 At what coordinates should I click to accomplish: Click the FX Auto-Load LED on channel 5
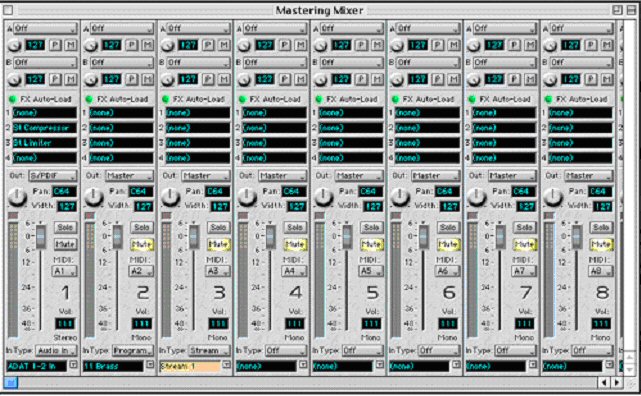point(319,99)
